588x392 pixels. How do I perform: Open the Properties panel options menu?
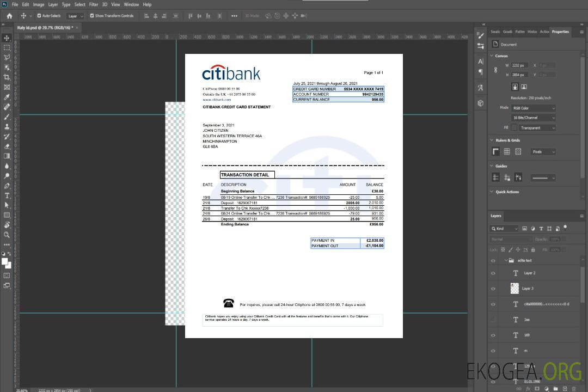coord(581,32)
